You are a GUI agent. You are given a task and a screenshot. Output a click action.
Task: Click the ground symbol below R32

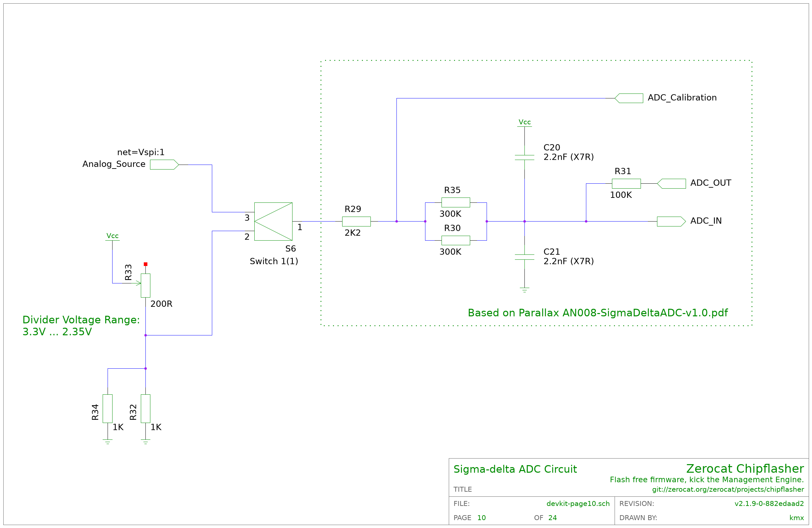point(145,442)
